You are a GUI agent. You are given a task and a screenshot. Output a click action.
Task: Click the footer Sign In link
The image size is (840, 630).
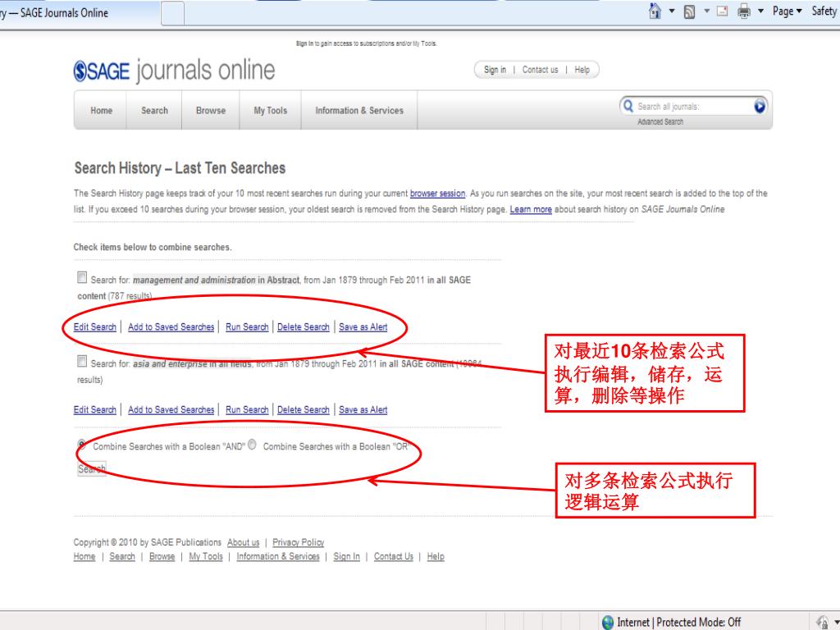click(347, 557)
